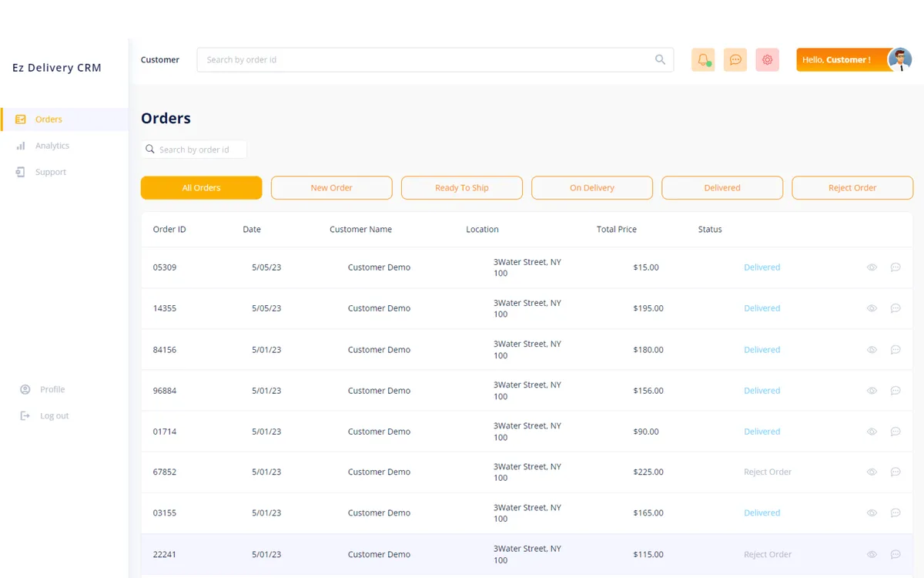This screenshot has height=578, width=924.
Task: Focus the top Search by order id field
Action: [x=435, y=59]
